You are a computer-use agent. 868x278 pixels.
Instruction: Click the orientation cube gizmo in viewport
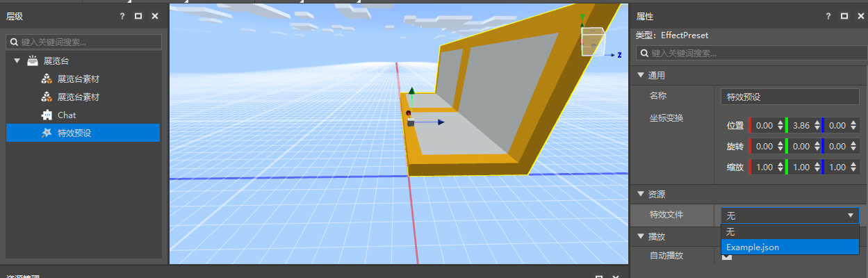click(x=593, y=41)
